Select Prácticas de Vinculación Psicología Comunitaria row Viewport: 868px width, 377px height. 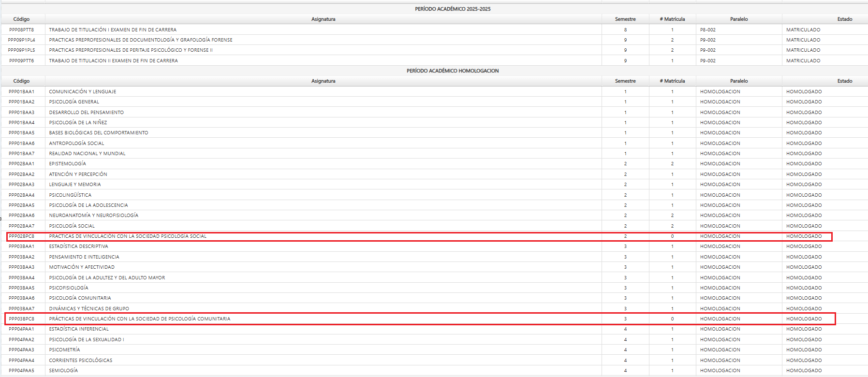[x=140, y=319]
